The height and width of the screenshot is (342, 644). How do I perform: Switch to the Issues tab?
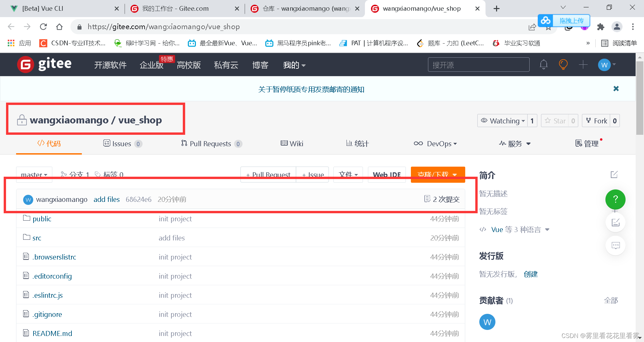coord(123,144)
